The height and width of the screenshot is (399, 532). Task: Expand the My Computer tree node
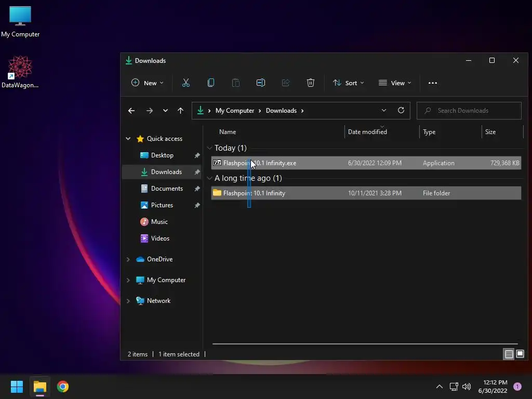(128, 280)
